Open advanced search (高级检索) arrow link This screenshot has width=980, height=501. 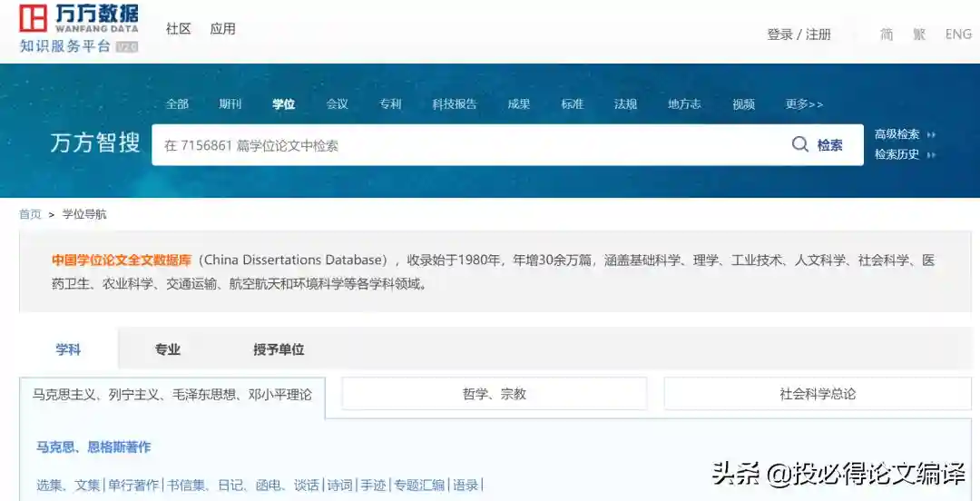[x=904, y=134]
